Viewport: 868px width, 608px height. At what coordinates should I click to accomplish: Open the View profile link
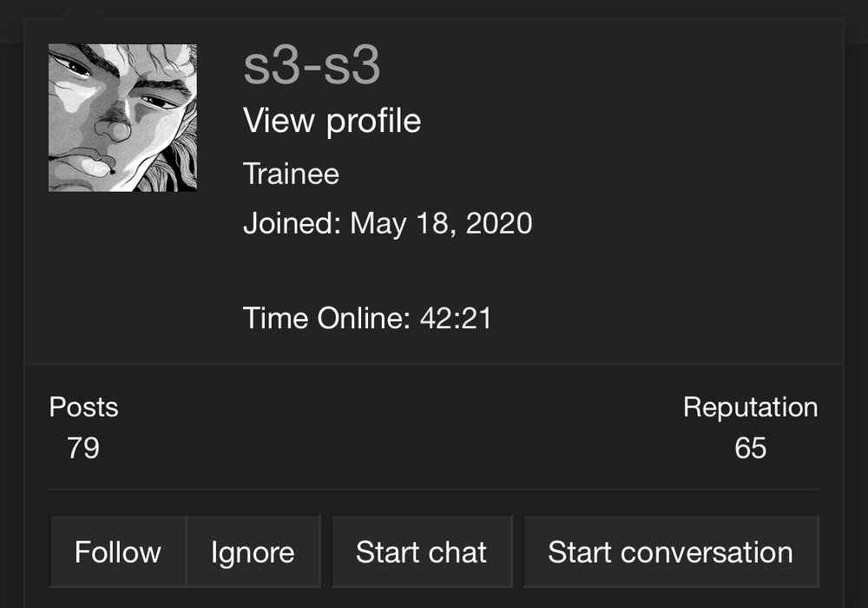[x=332, y=121]
